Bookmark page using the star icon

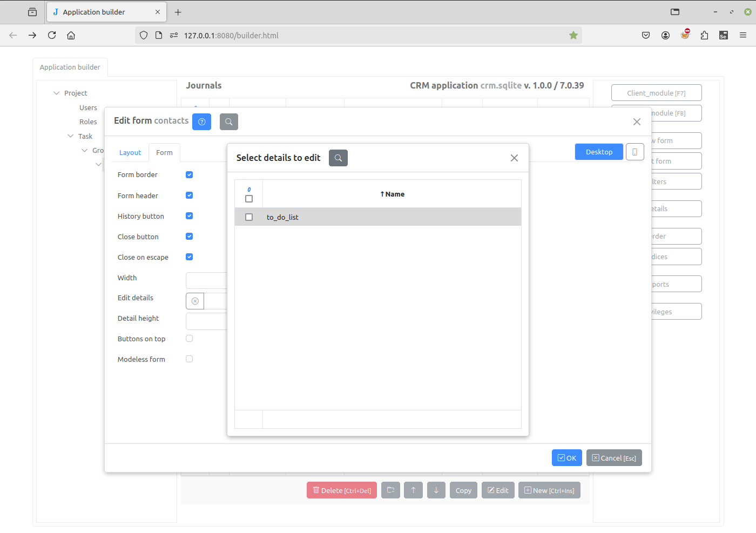tap(573, 35)
